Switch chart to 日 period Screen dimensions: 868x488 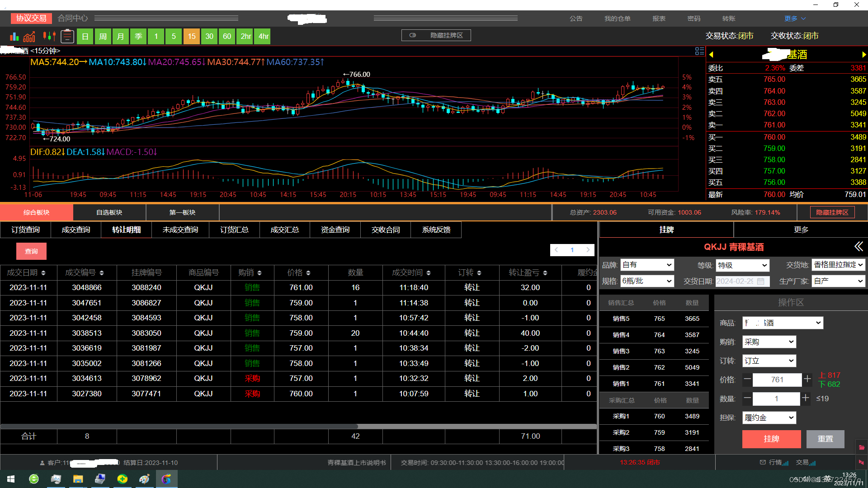[85, 36]
